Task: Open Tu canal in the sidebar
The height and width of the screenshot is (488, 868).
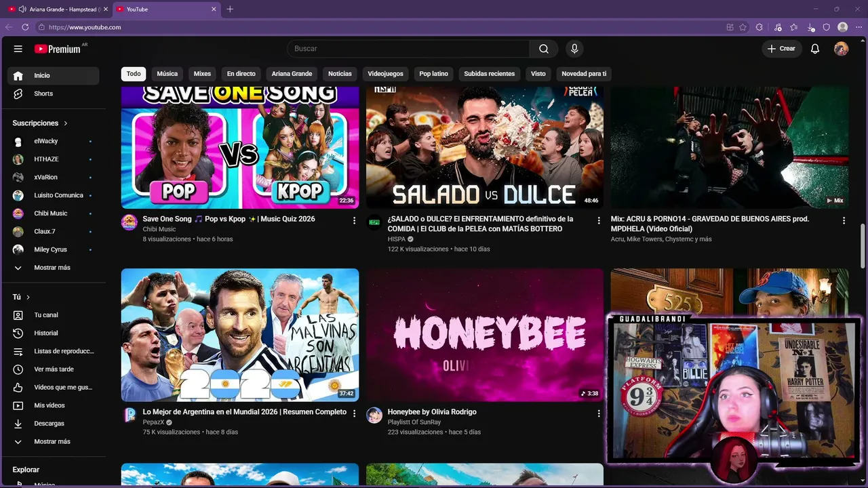Action: (53, 315)
